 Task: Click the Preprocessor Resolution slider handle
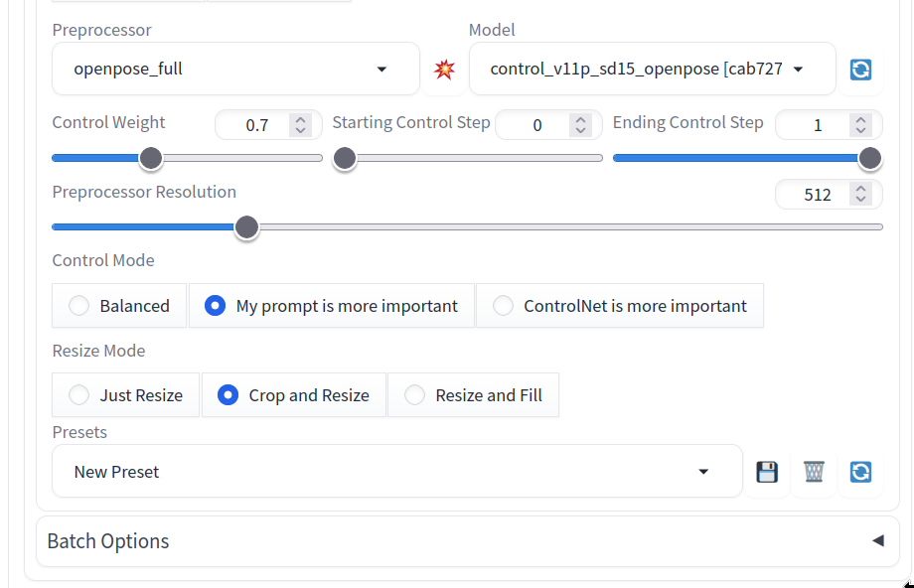pyautogui.click(x=246, y=227)
